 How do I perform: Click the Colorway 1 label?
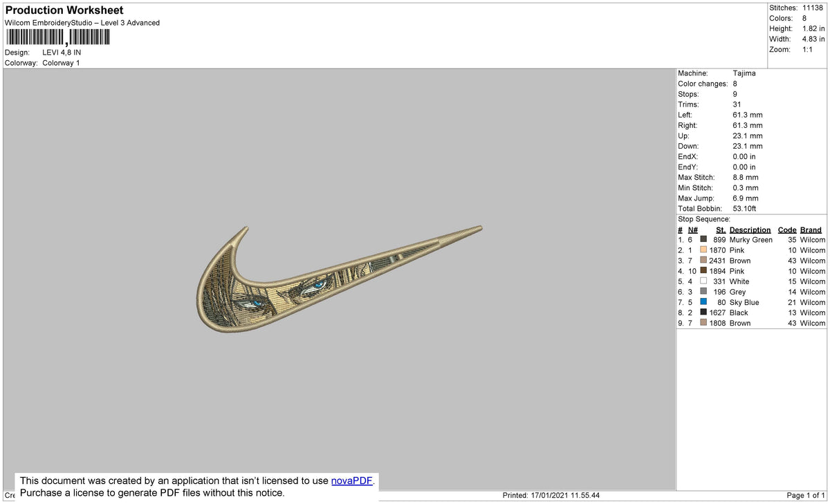[61, 62]
